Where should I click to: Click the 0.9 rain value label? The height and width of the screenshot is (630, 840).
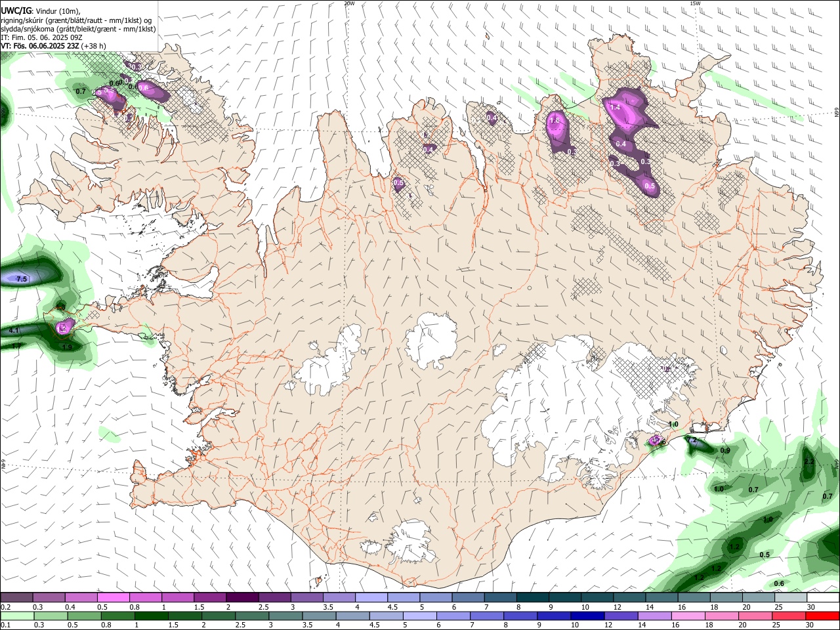tap(725, 451)
